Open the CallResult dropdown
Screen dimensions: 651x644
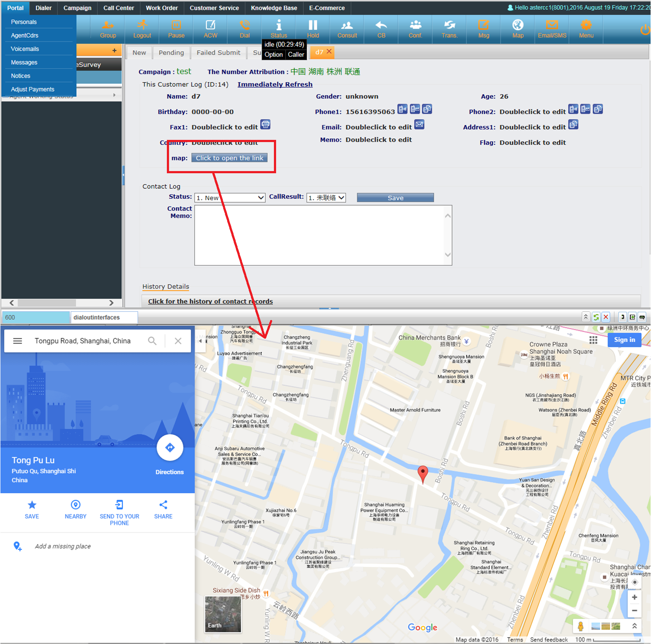pyautogui.click(x=326, y=197)
